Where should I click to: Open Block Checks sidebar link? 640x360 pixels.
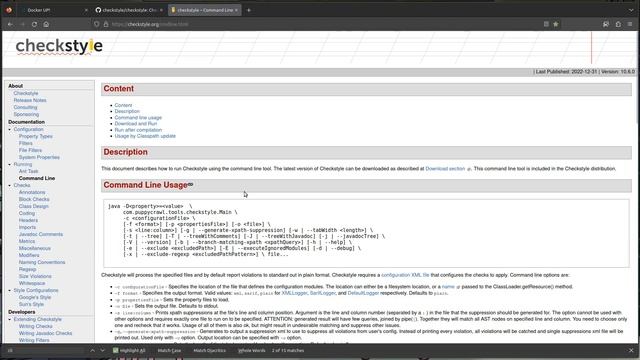point(34,199)
